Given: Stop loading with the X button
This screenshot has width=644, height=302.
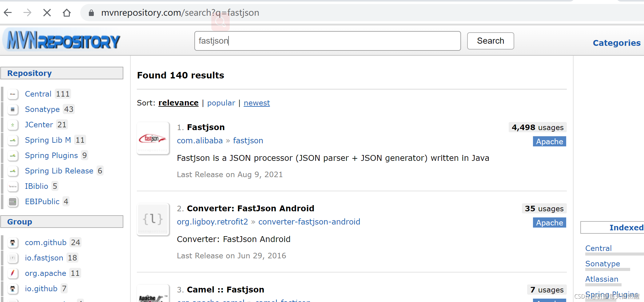Looking at the screenshot, I should pos(47,13).
